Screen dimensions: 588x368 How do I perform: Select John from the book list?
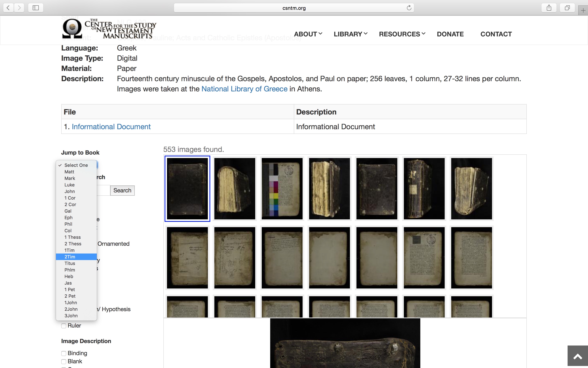tap(76, 191)
